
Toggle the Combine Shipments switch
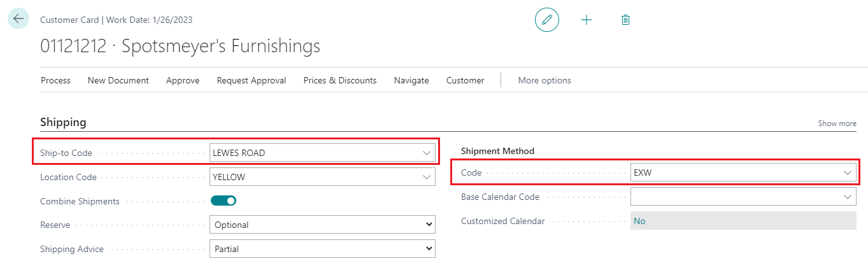pos(224,201)
